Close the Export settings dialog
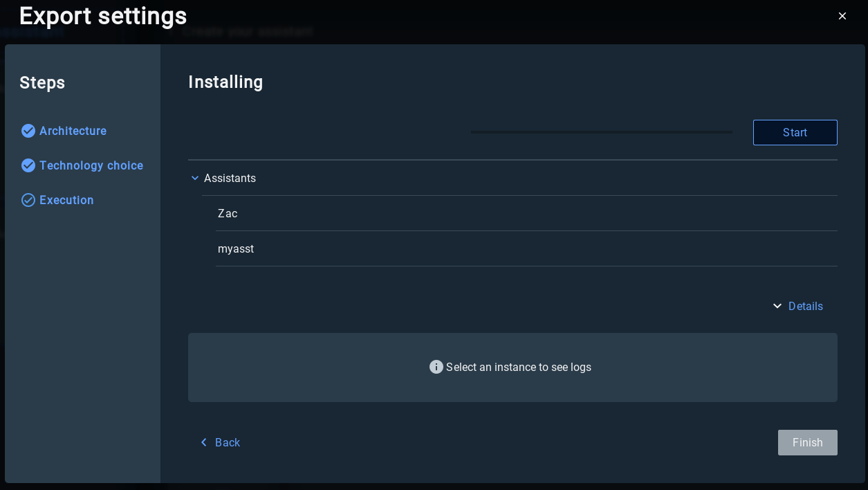The image size is (868, 490). (842, 16)
